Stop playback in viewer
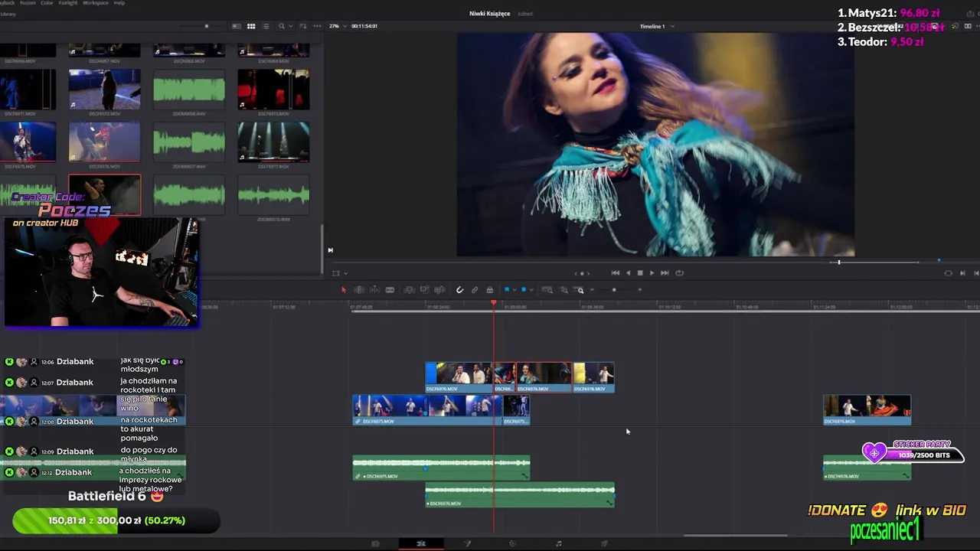The width and height of the screenshot is (980, 551). [640, 272]
